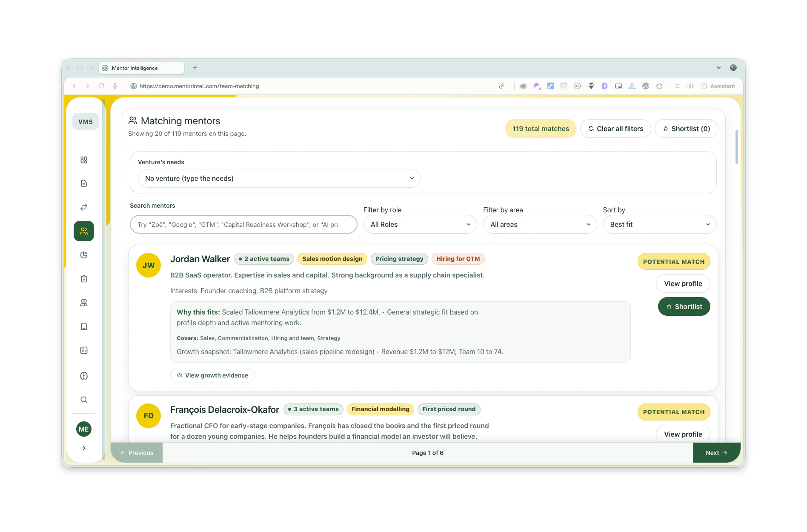
Task: Click the audio waveform icon in browser toolbar
Action: 690,86
